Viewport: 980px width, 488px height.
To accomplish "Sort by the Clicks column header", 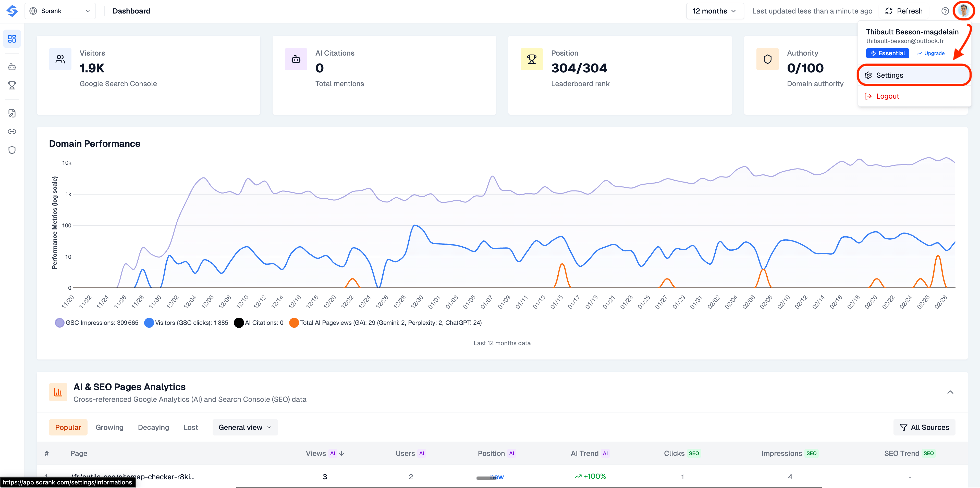I will point(682,453).
